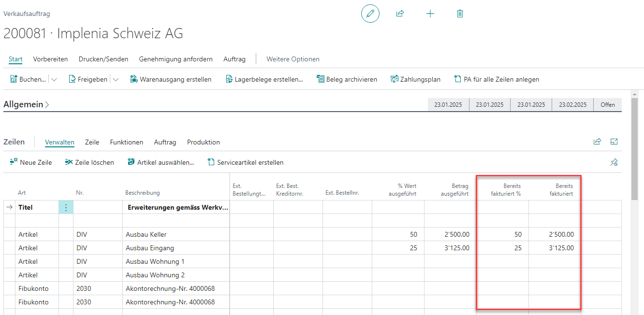This screenshot has width=644, height=315.
Task: Click the trash delete icon in header
Action: (x=460, y=14)
